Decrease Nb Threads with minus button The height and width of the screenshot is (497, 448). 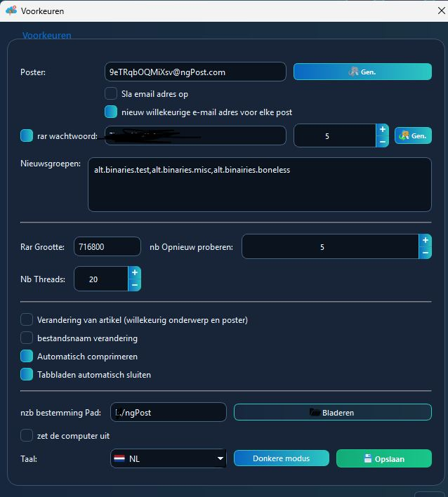click(x=134, y=285)
